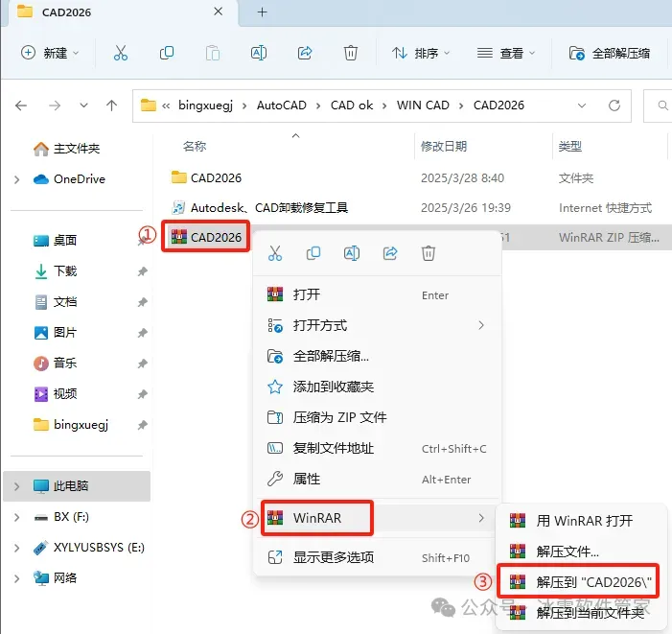Open 文档 in the sidebar
672x634 pixels.
tap(55, 302)
